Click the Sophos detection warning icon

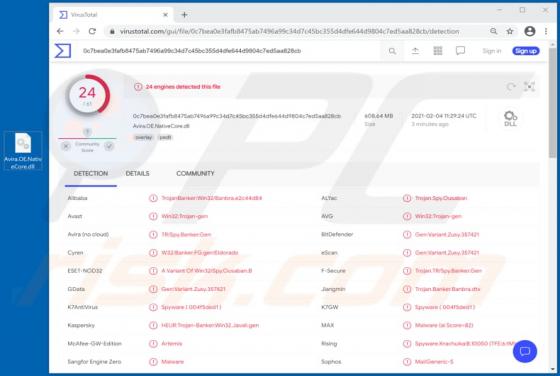point(407,362)
